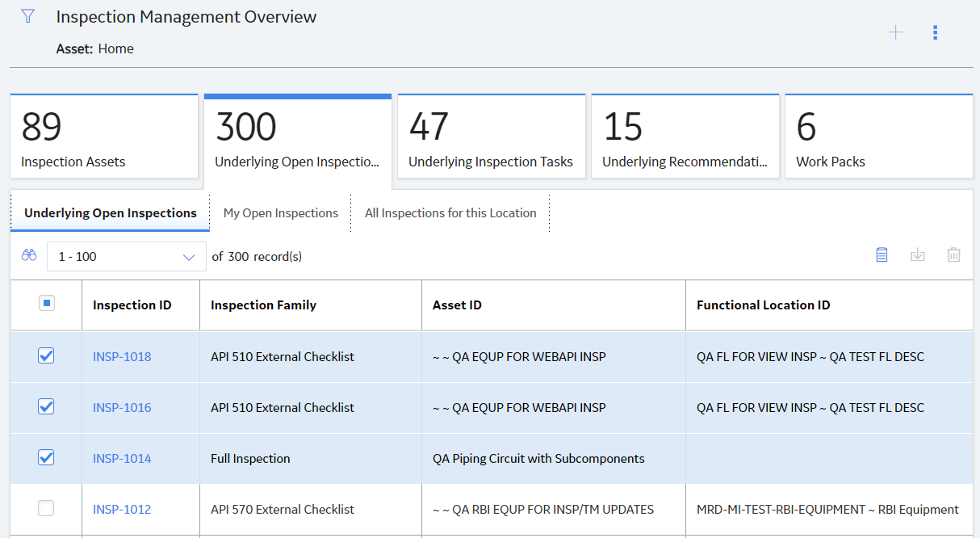Switch to All Inspections for this Location tab
Viewport: 980px width, 538px height.
click(450, 213)
